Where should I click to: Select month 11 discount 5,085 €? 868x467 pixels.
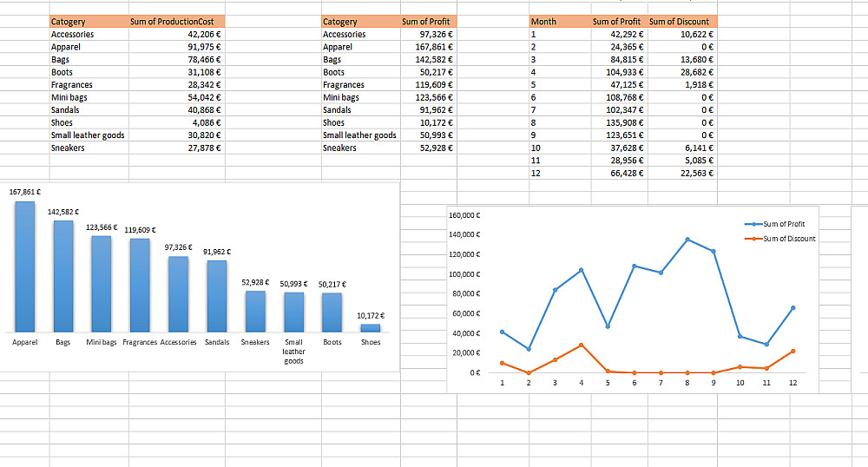point(682,161)
